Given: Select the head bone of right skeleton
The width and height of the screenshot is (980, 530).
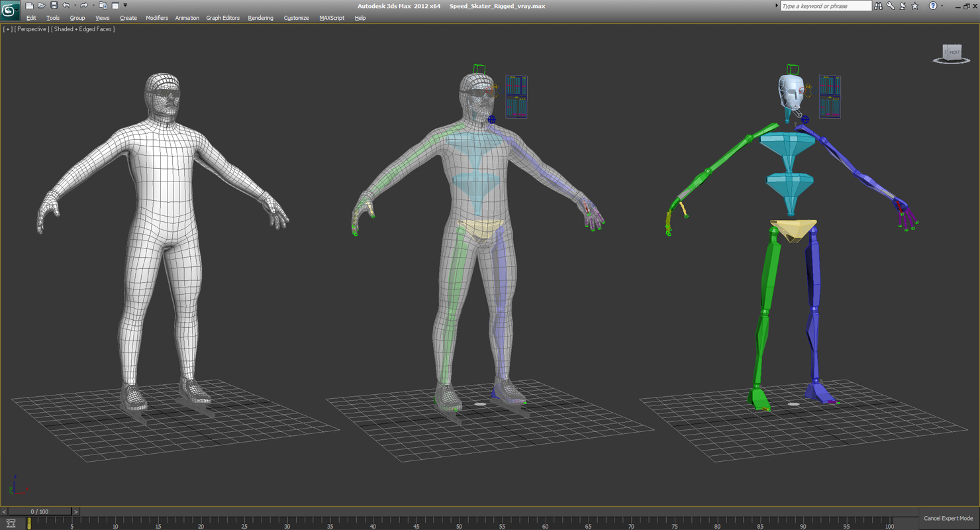Looking at the screenshot, I should pyautogui.click(x=793, y=92).
